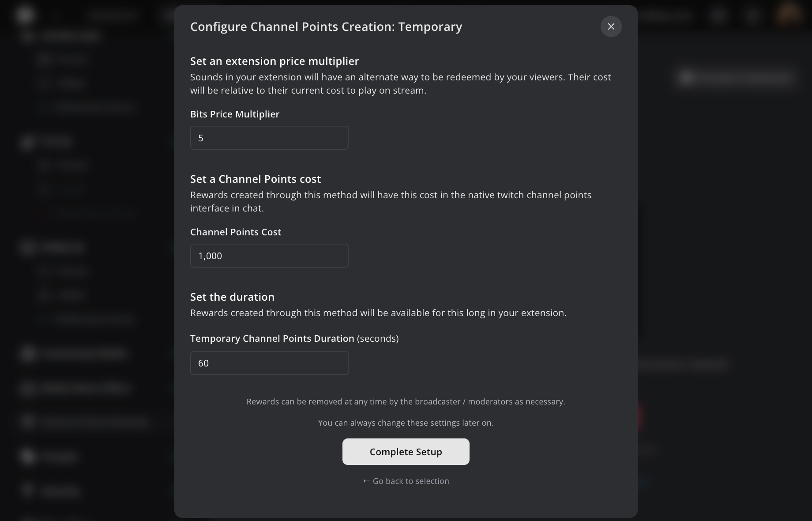812x521 pixels.
Task: Click the blurred orange profile avatar
Action: pos(789,14)
